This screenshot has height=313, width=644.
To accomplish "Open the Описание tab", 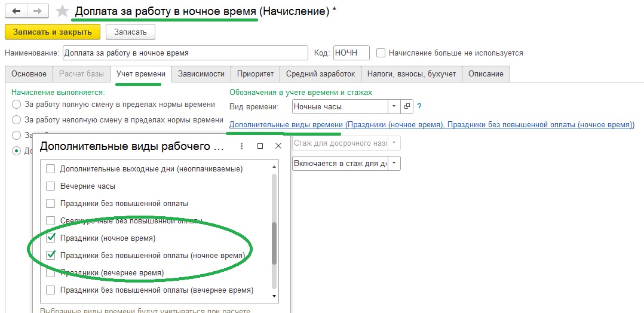I will coord(486,74).
